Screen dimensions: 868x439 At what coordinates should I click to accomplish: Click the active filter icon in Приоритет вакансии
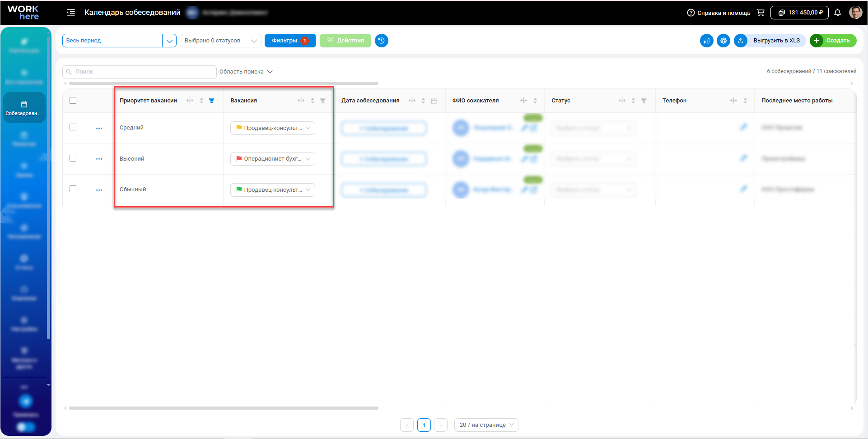point(212,101)
